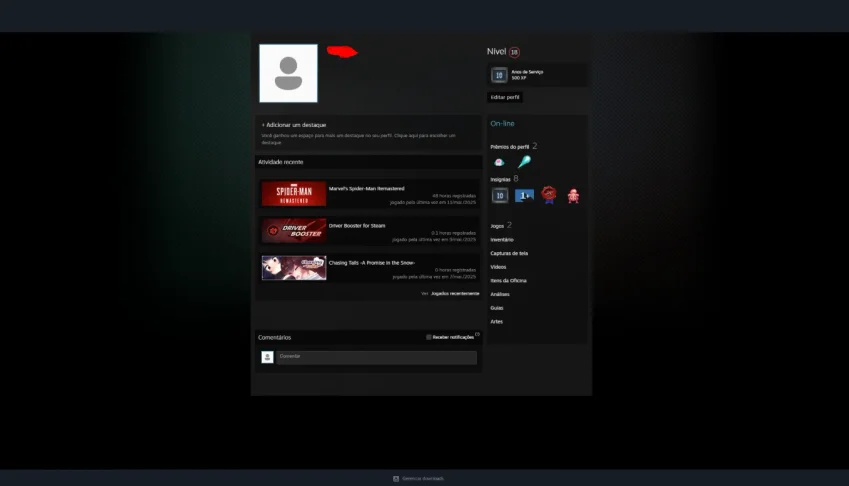849x486 pixels.
Task: Open the Artes link
Action: [x=497, y=321]
